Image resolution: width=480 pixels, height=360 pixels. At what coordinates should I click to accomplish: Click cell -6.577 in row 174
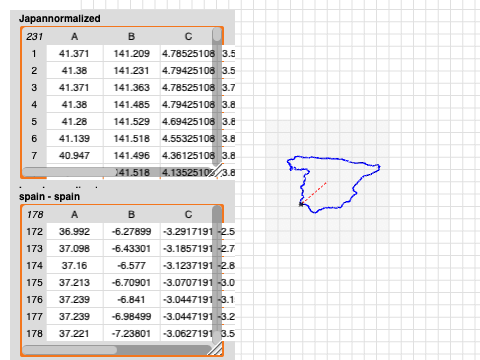tap(132, 266)
